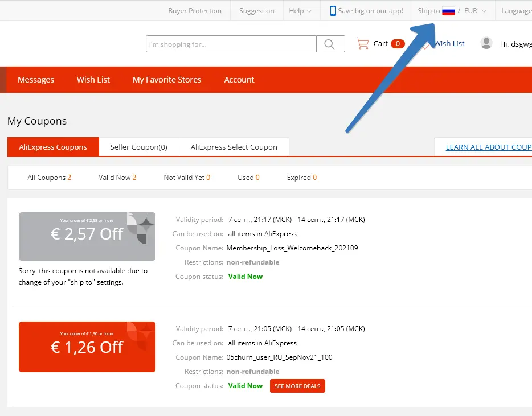
Task: Click the magnifier search button
Action: [330, 44]
